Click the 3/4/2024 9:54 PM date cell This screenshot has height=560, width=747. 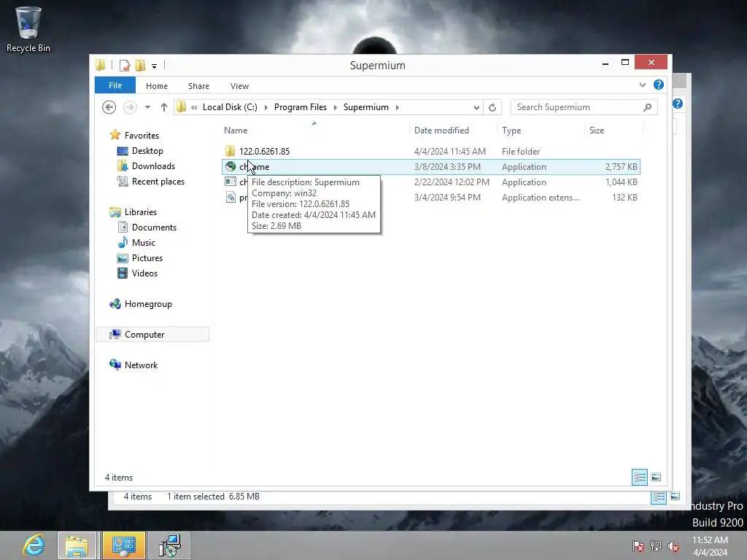pyautogui.click(x=447, y=197)
